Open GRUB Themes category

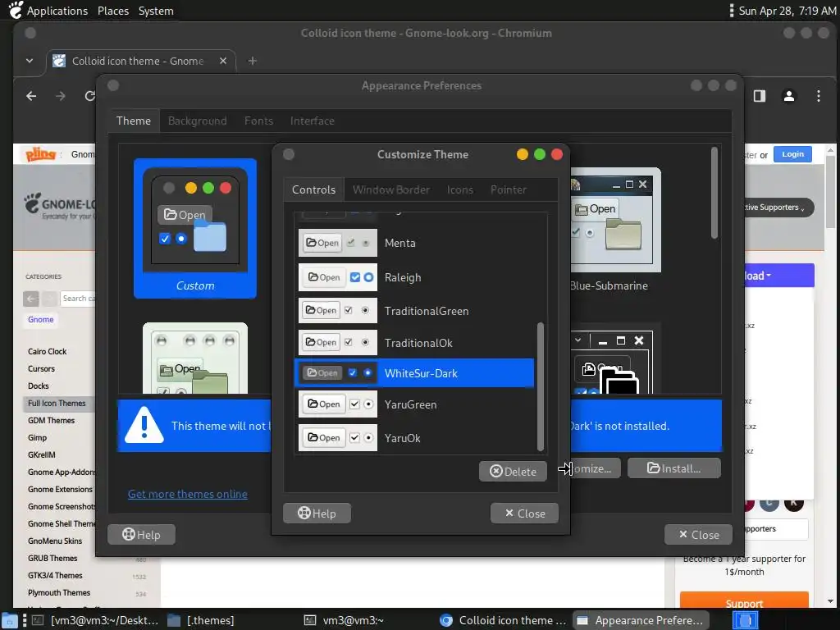[52, 558]
